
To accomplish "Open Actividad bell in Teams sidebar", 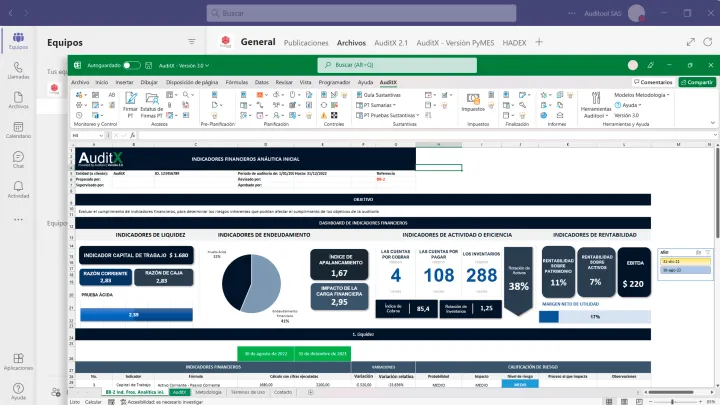I will [x=18, y=190].
